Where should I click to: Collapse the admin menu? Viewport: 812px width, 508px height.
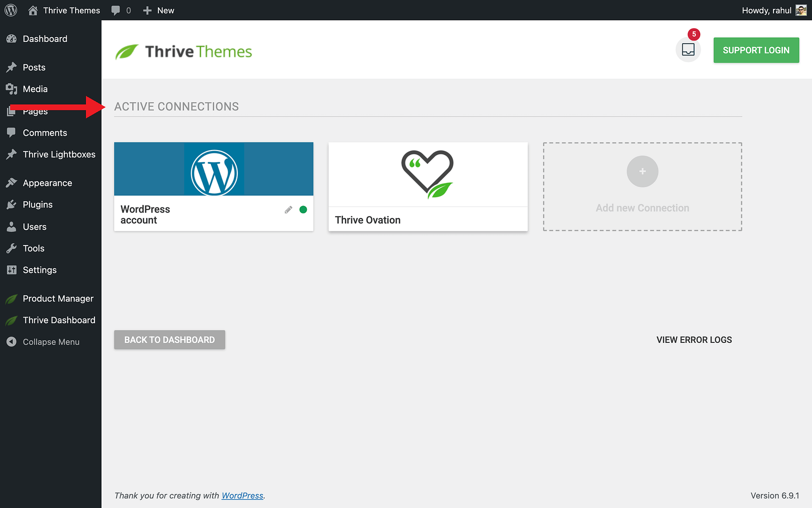click(43, 341)
